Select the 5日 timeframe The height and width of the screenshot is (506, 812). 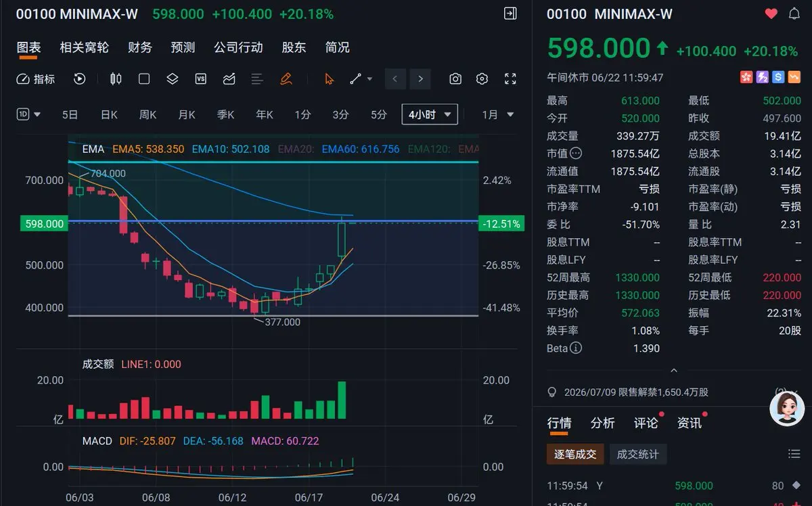click(x=70, y=114)
